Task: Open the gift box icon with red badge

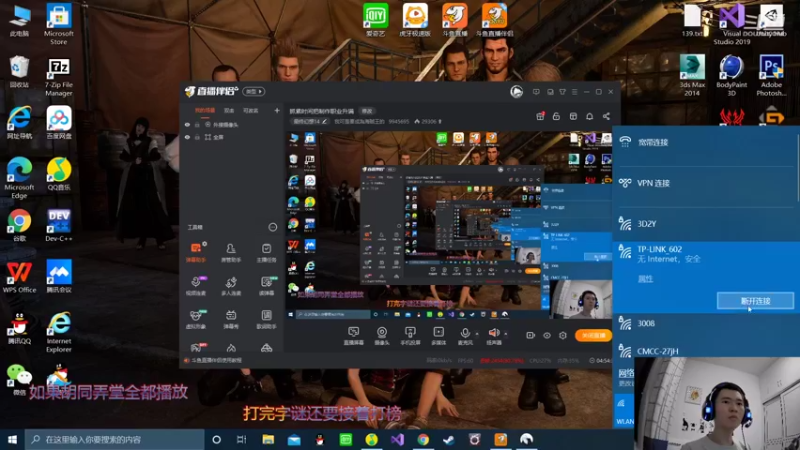Action: click(540, 116)
